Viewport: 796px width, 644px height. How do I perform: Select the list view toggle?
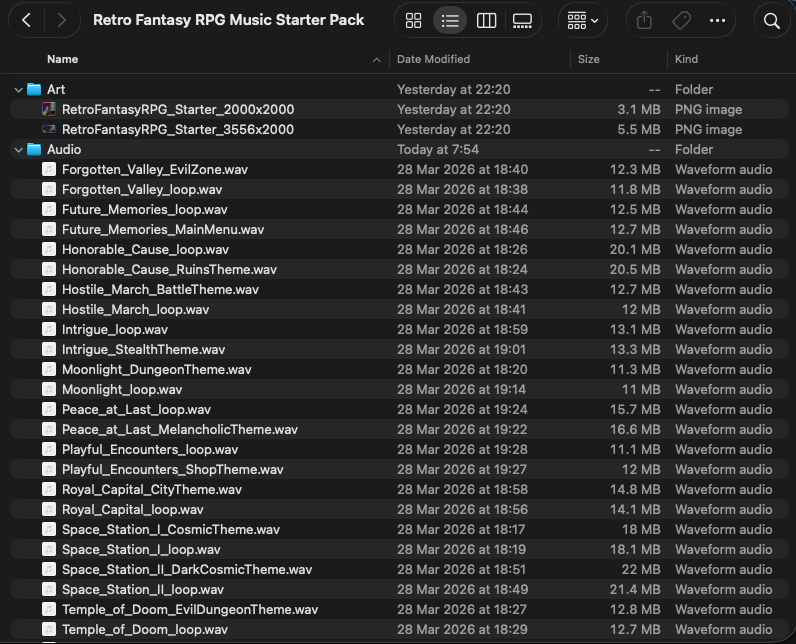click(x=450, y=20)
